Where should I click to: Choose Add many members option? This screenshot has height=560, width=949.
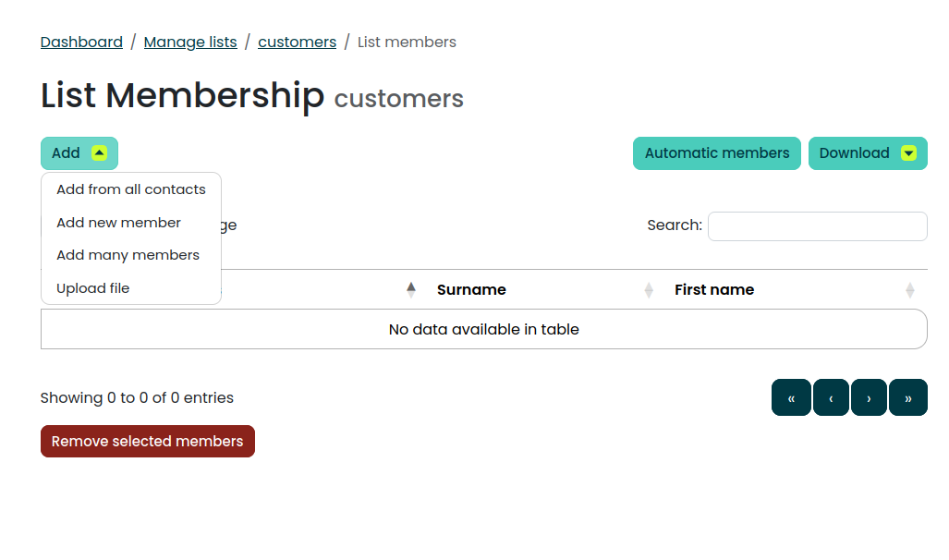point(128,255)
